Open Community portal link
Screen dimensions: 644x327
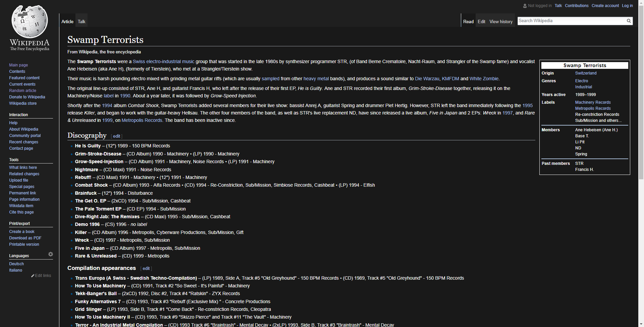coord(25,136)
